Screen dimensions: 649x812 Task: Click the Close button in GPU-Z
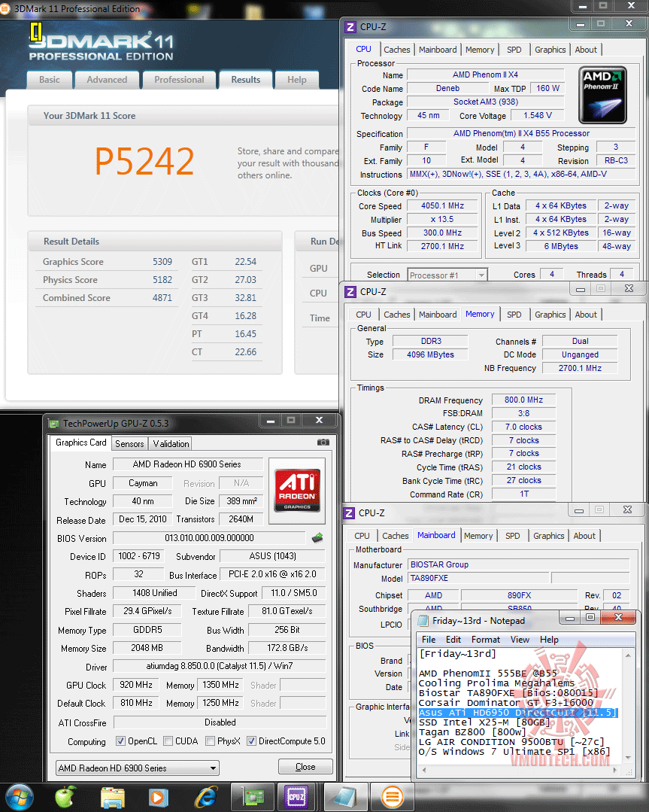pos(305,767)
